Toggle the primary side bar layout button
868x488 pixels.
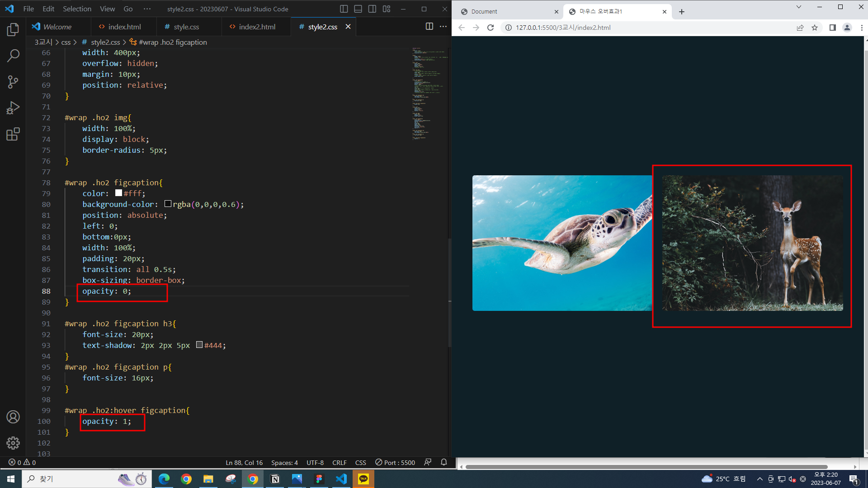[344, 9]
